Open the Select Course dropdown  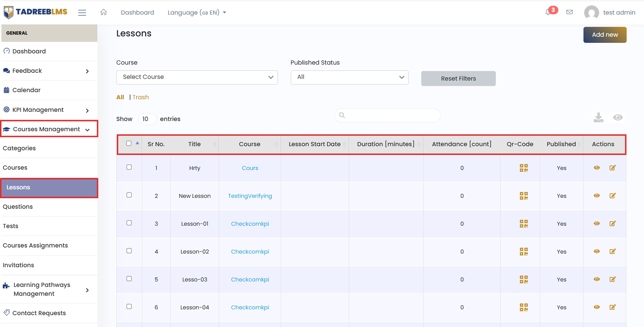(x=197, y=77)
